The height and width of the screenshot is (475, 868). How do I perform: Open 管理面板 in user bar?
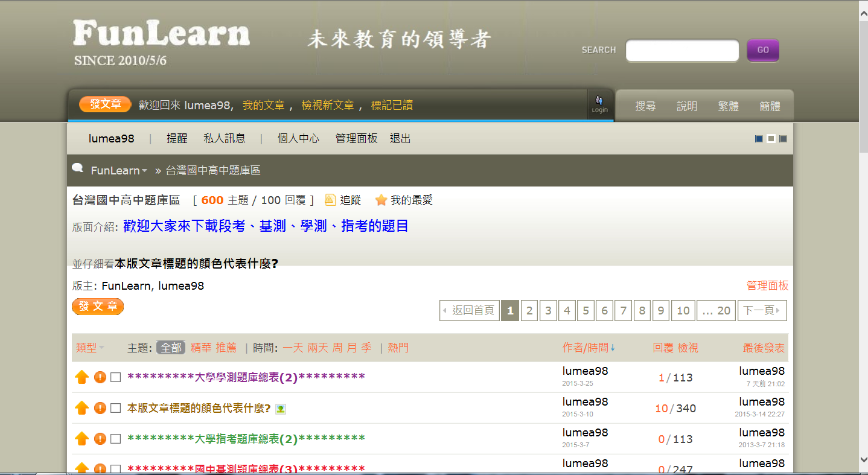coord(356,138)
